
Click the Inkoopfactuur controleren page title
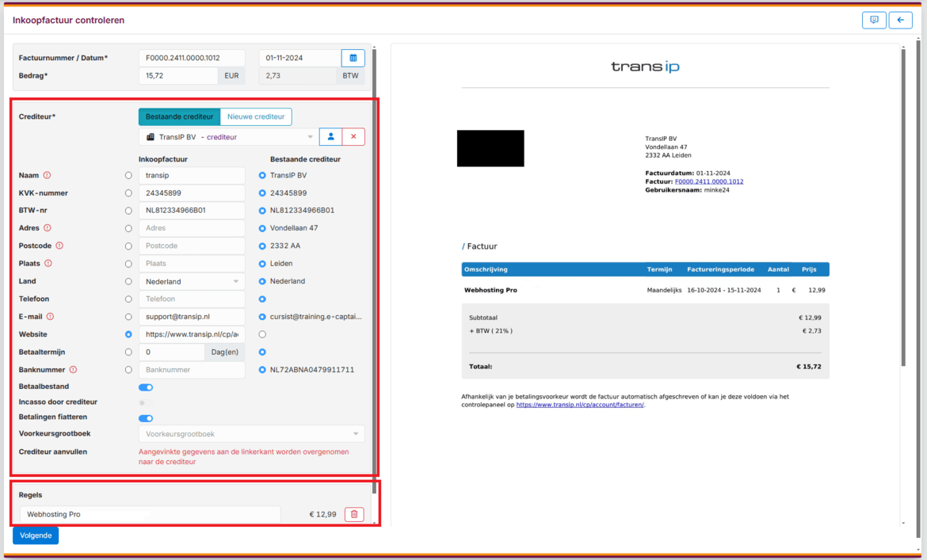tap(69, 20)
